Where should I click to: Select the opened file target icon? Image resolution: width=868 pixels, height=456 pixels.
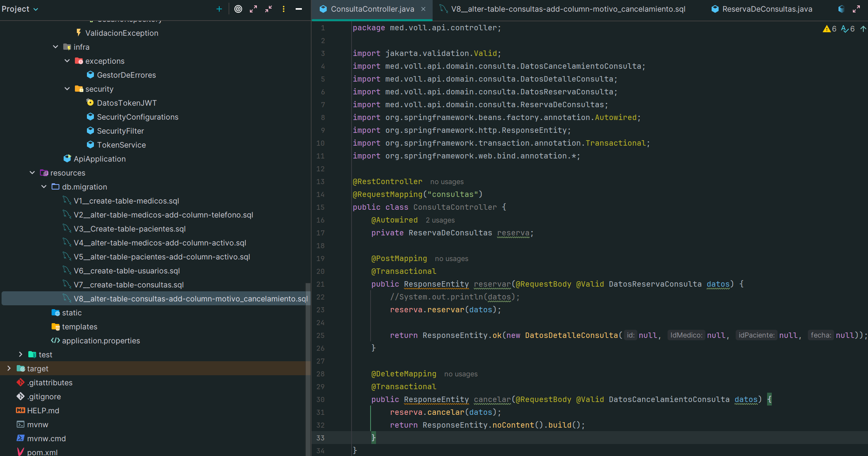pyautogui.click(x=238, y=9)
